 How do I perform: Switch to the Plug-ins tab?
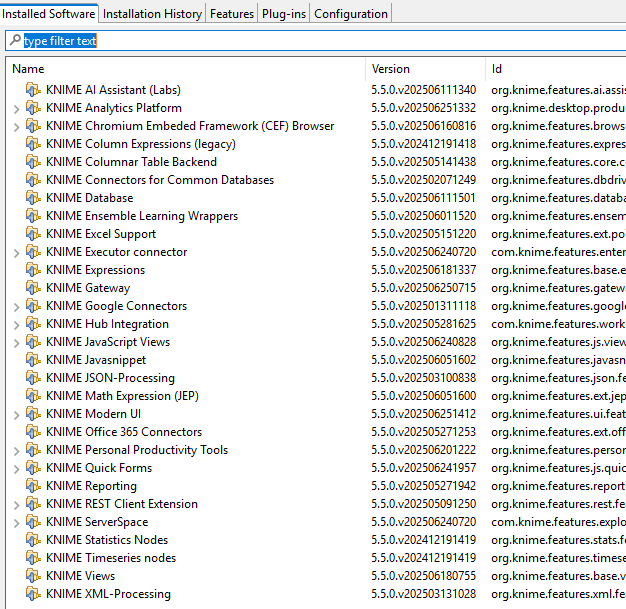pos(284,14)
